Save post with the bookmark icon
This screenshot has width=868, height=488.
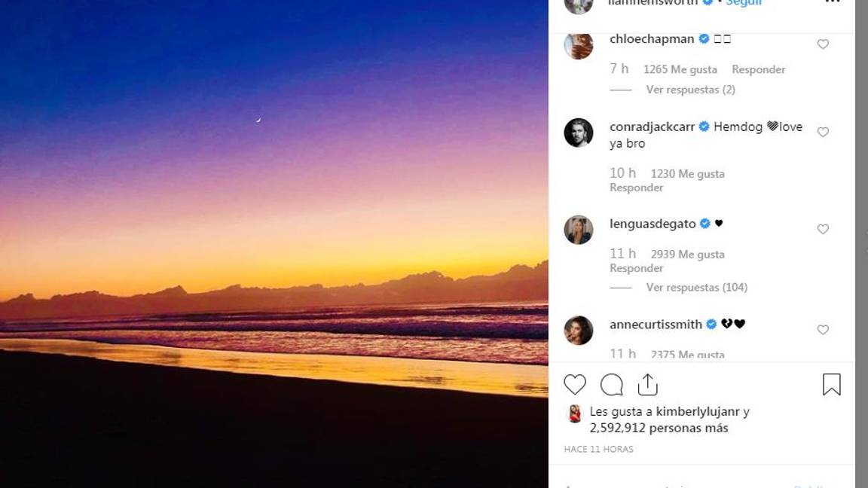click(x=831, y=385)
